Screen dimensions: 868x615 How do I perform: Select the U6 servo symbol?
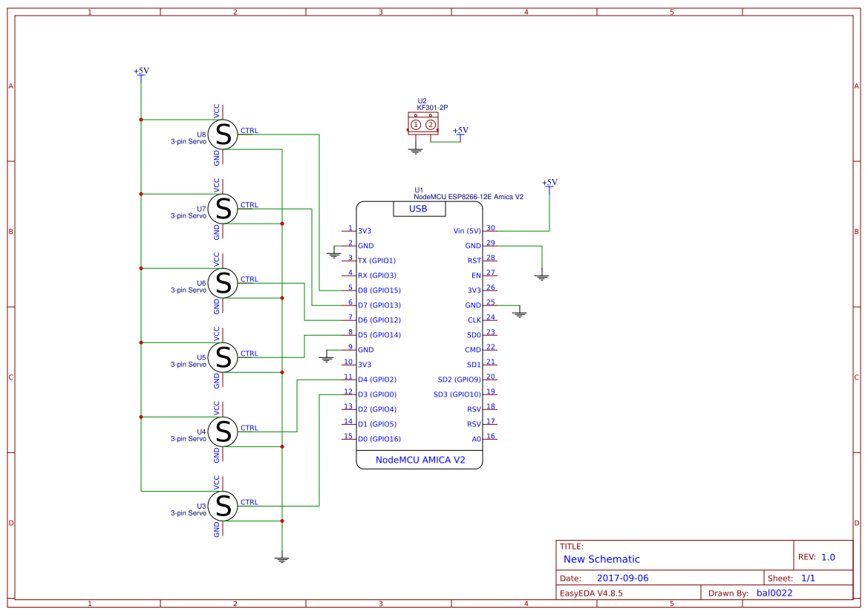click(223, 283)
